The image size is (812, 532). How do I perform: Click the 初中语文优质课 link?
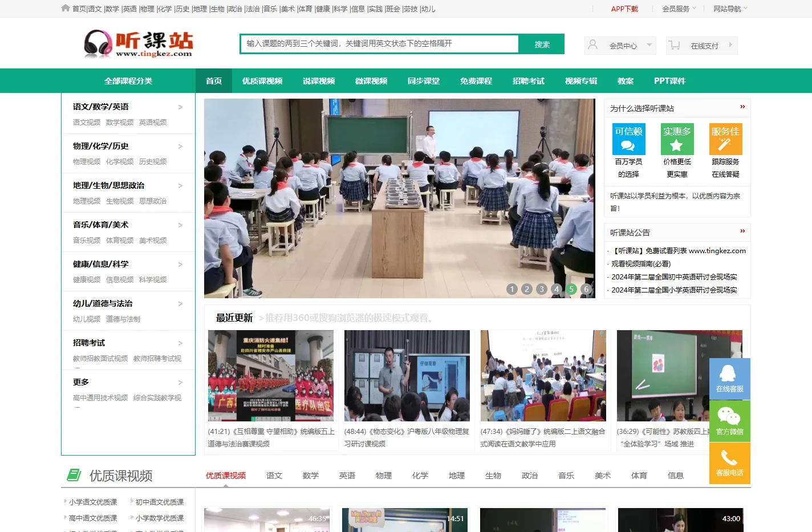[x=160, y=502]
